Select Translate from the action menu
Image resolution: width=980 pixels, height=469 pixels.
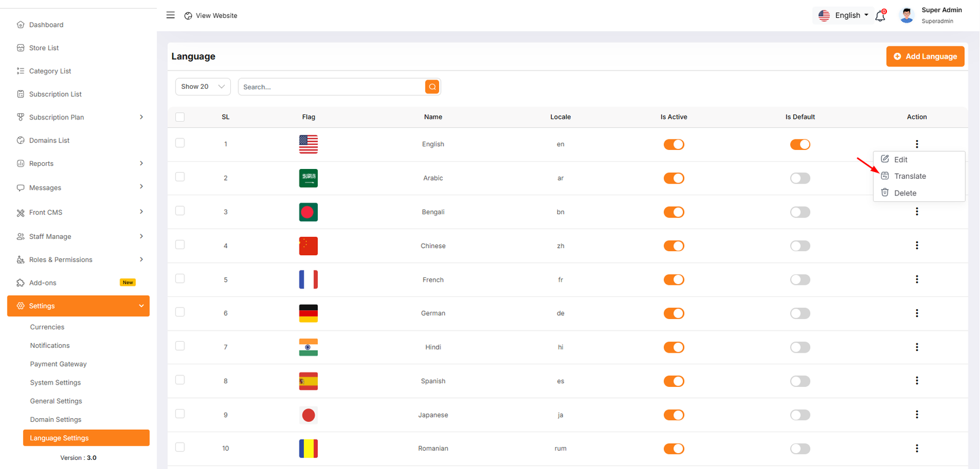910,176
